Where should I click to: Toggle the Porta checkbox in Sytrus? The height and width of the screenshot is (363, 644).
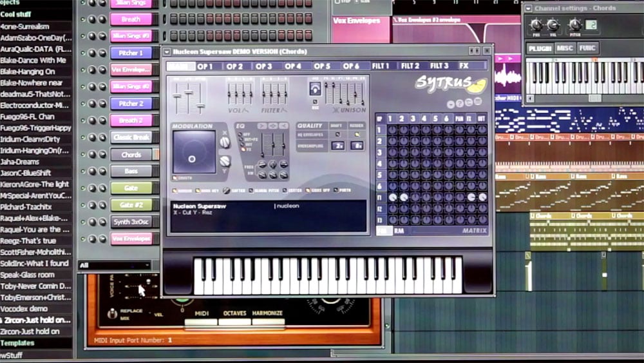click(x=336, y=190)
